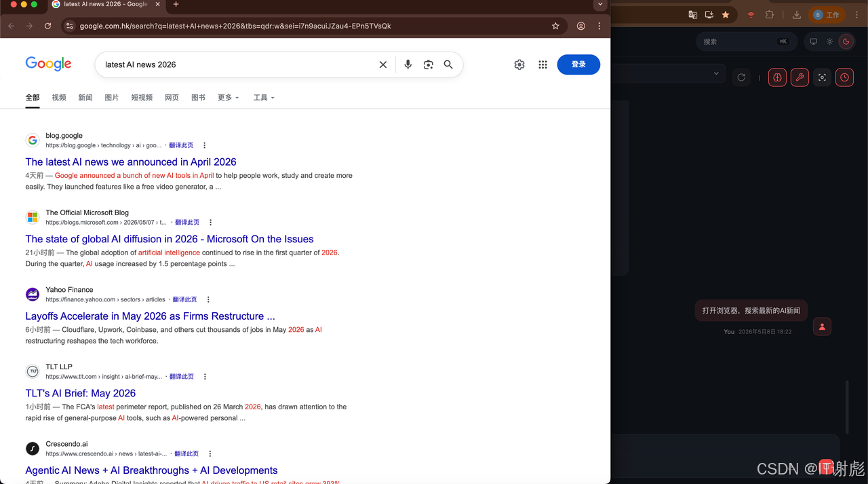Open downloads in back browser toolbar

(x=797, y=15)
